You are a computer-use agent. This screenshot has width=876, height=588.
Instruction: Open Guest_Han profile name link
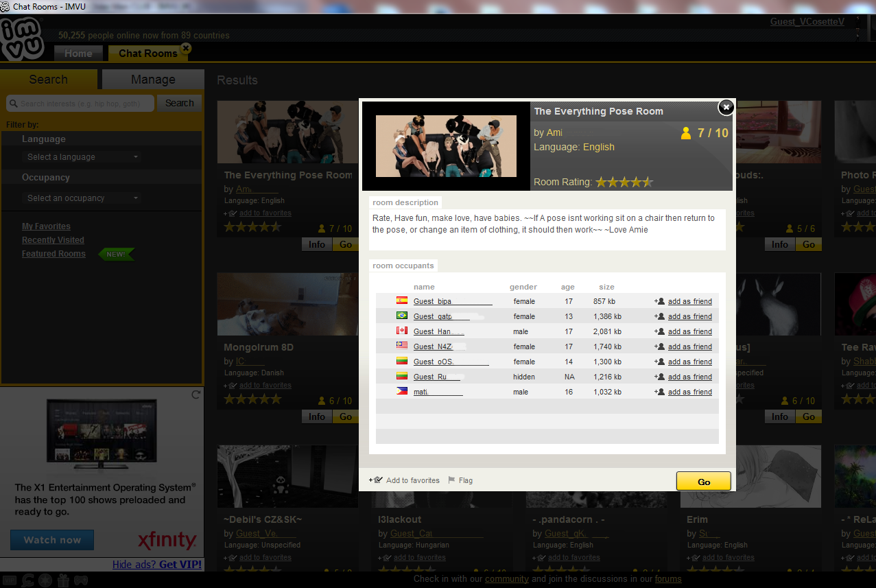[439, 331]
